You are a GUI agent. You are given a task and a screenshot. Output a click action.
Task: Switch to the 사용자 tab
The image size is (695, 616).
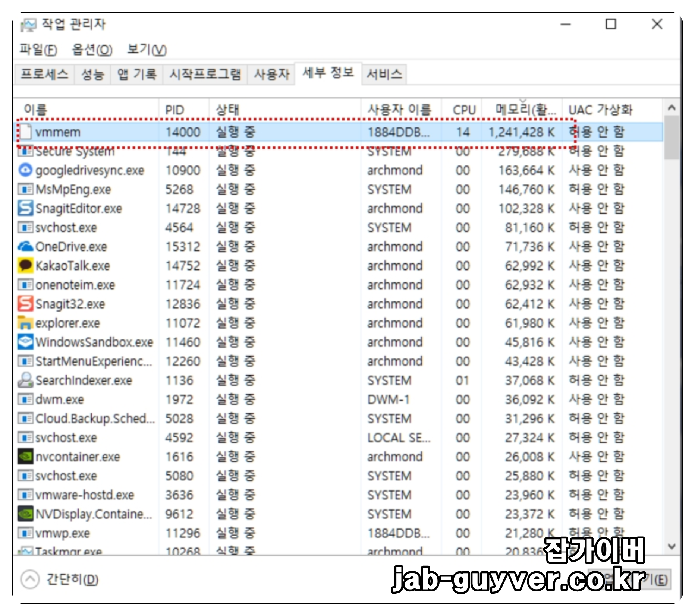271,74
